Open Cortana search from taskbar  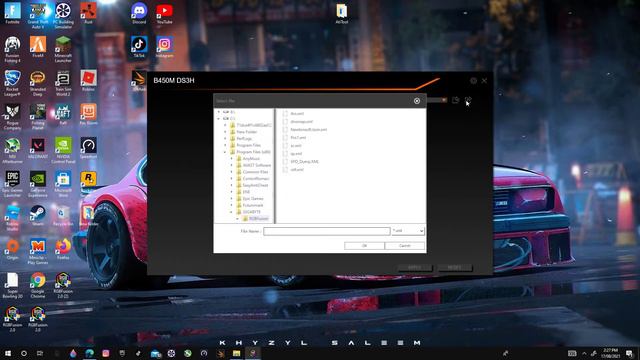pos(24,353)
